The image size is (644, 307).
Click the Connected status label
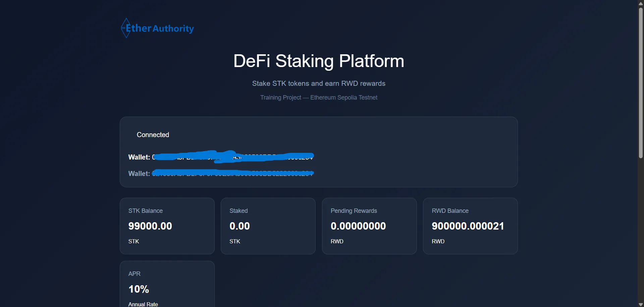(x=153, y=135)
